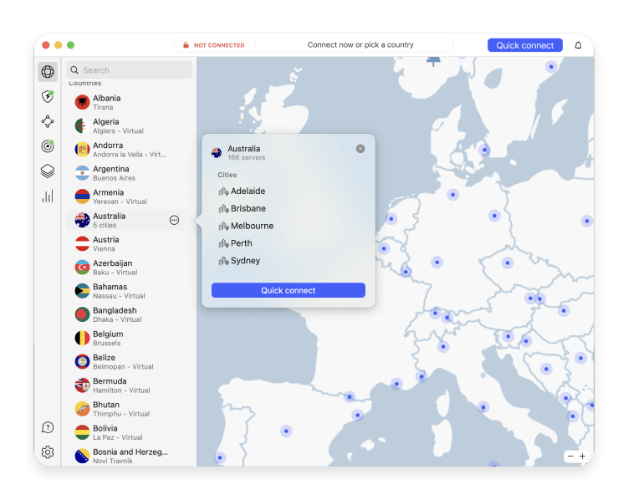Open the Dark Web Monitor target icon
628x500 pixels.
48,146
